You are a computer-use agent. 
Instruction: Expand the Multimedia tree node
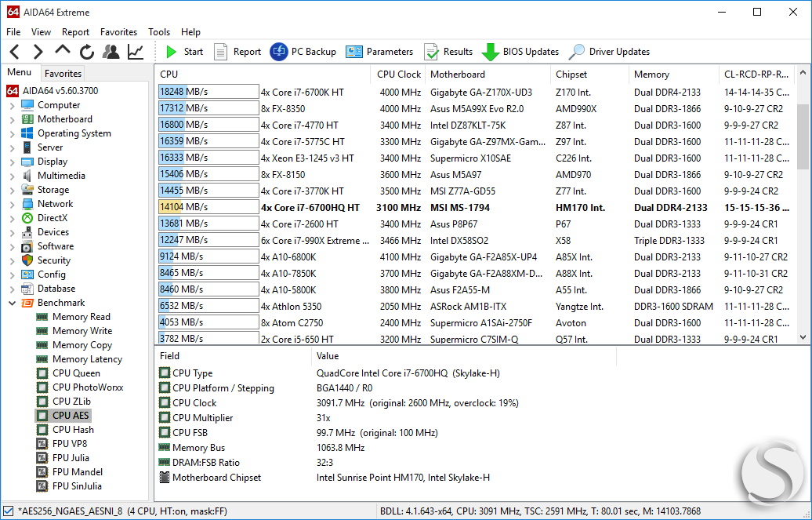click(13, 176)
